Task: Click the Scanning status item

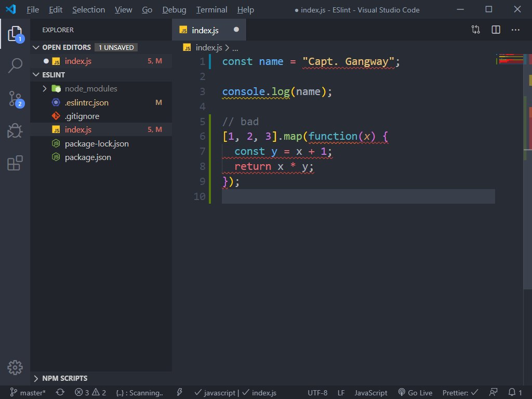Action: tap(139, 393)
